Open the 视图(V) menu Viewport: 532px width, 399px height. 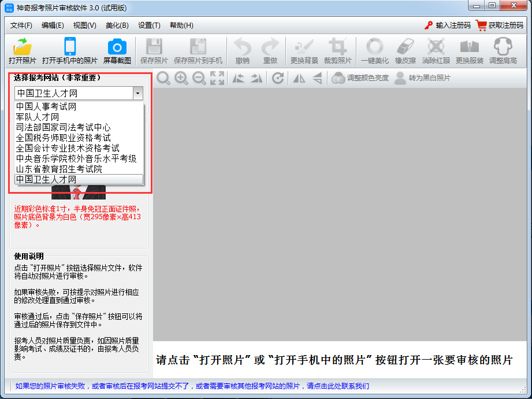click(84, 25)
